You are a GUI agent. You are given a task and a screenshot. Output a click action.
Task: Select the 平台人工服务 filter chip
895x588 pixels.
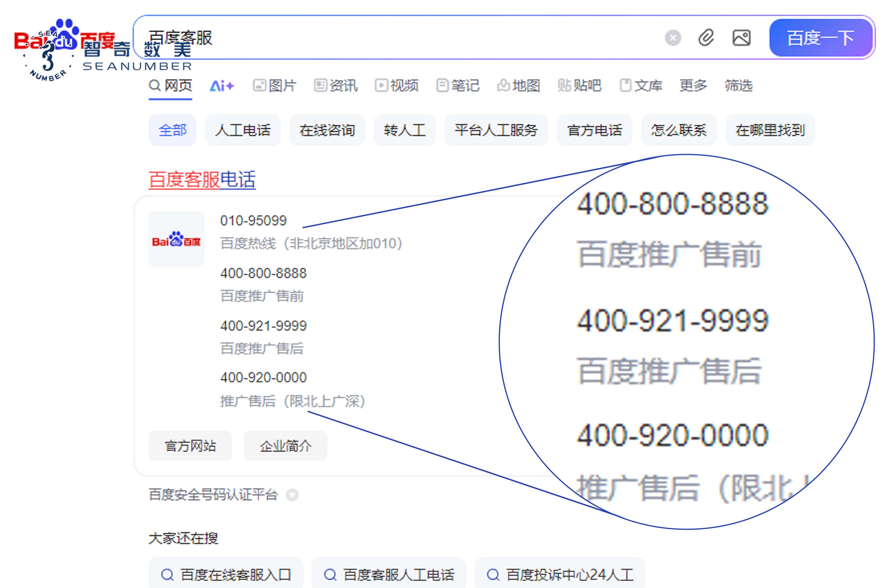pos(496,130)
